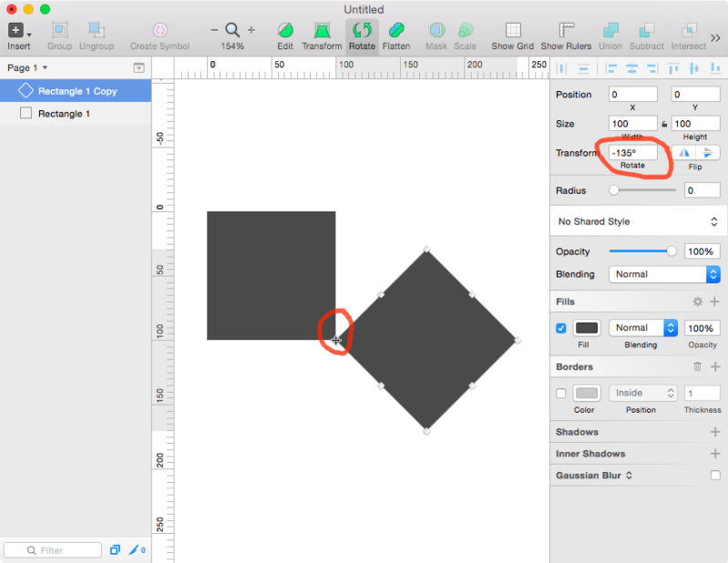The height and width of the screenshot is (563, 728).
Task: Uncheck the Fill enabled checkbox
Action: pyautogui.click(x=561, y=328)
